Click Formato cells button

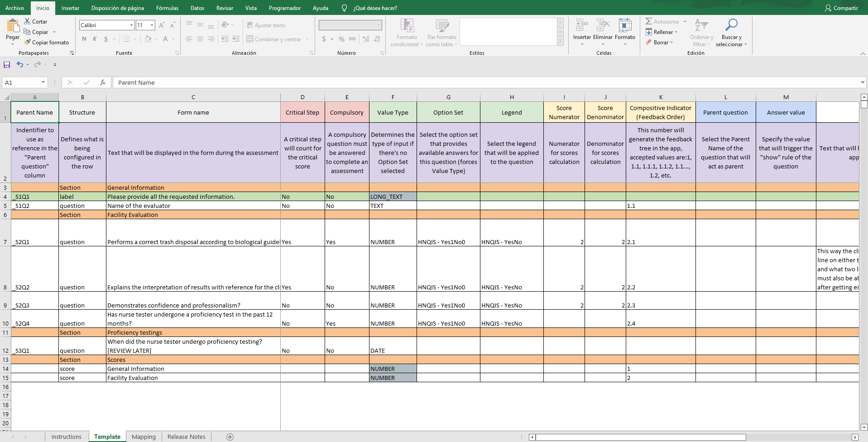625,31
